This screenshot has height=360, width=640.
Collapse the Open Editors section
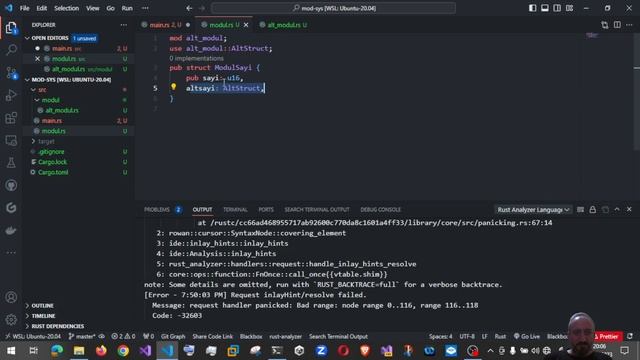[x=27, y=38]
